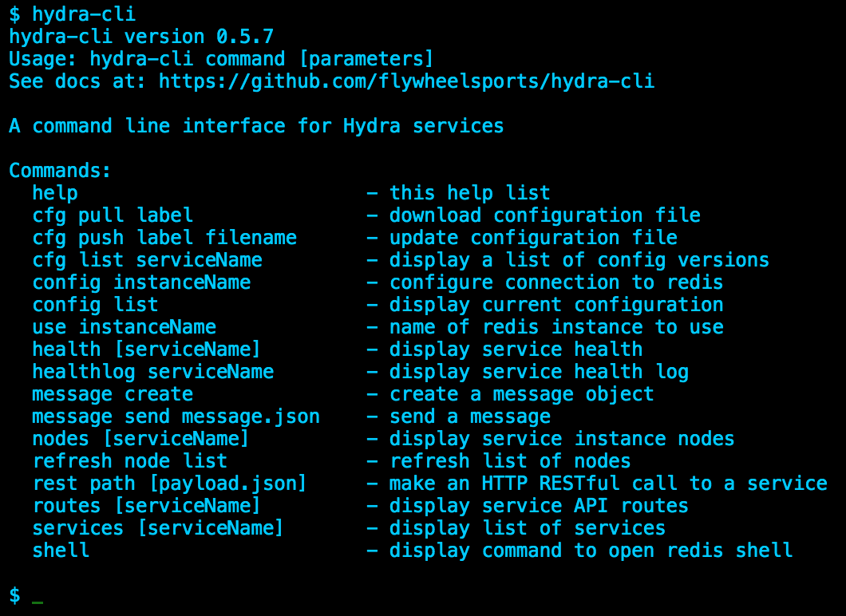Screen dimensions: 846x616
Task: Click the 'healthlog serviceName' line
Action: (152, 371)
